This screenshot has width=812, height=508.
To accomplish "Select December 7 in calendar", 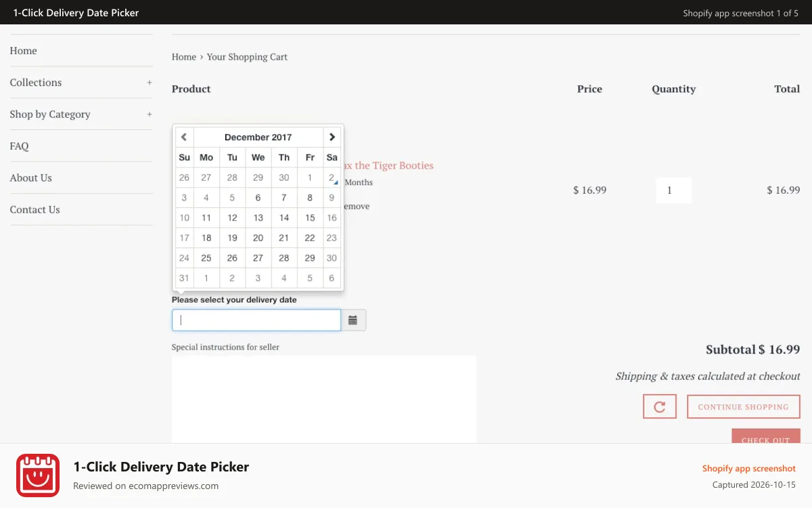I will click(284, 198).
